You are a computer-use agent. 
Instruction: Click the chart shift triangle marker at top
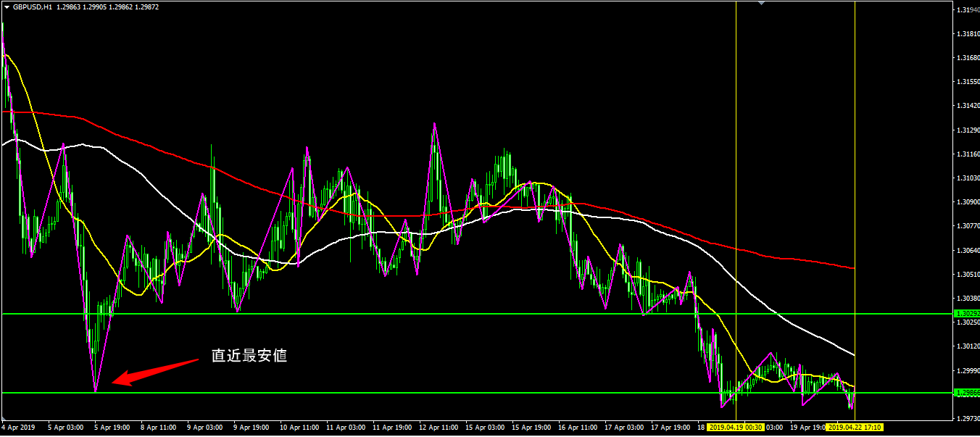coord(761,4)
